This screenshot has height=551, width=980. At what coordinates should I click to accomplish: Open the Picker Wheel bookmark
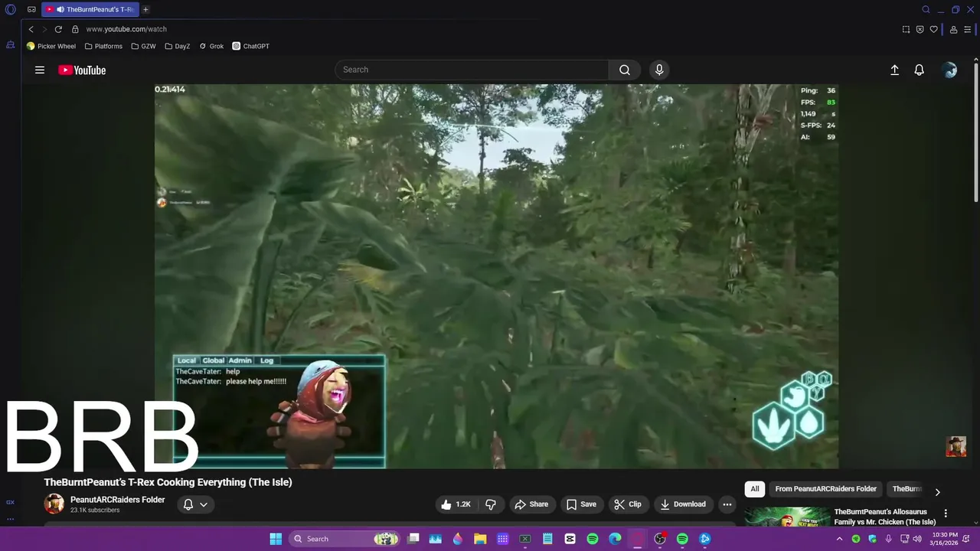coord(51,46)
